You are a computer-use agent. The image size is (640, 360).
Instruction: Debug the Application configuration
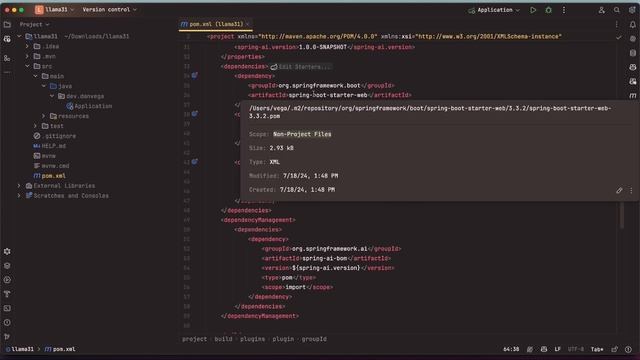[x=549, y=10]
